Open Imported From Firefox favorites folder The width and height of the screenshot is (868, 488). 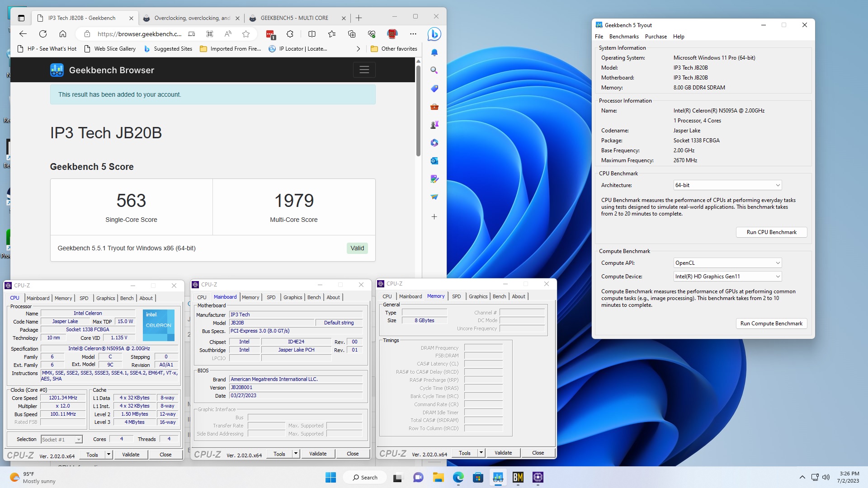coord(231,49)
